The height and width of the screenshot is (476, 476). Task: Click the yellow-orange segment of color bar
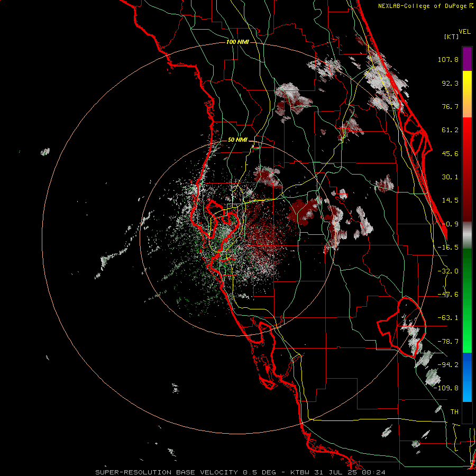[x=467, y=94]
